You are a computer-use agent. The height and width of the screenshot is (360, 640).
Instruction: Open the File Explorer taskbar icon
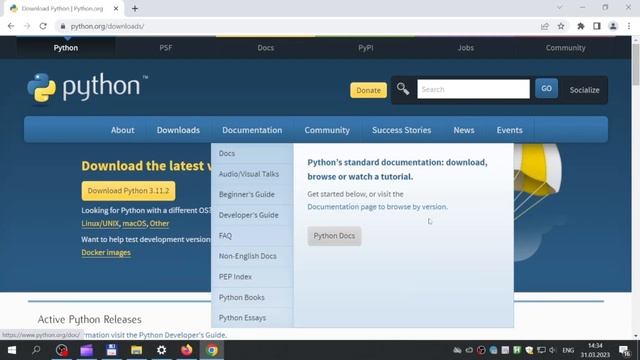coord(136,350)
